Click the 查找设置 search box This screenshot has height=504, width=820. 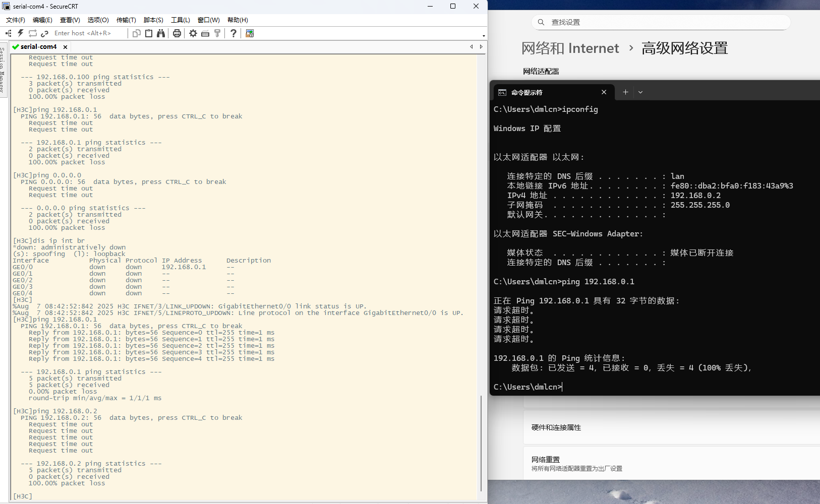coord(661,22)
